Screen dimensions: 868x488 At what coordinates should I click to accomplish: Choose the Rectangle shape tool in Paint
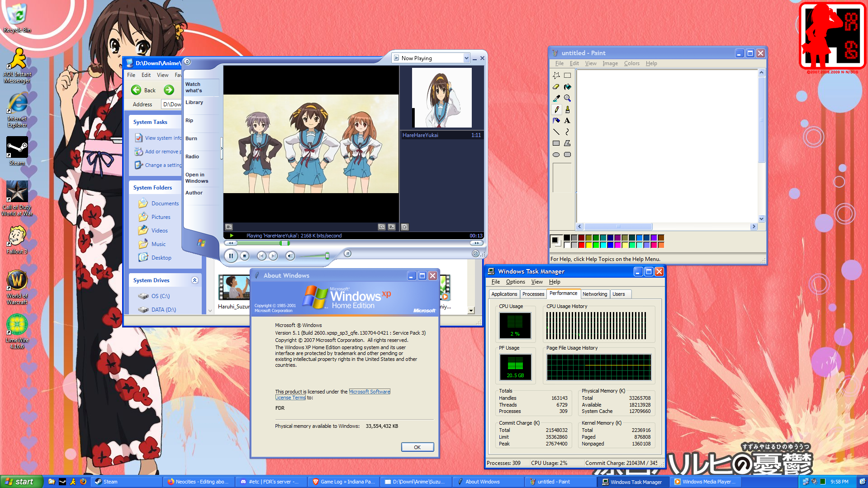click(556, 143)
